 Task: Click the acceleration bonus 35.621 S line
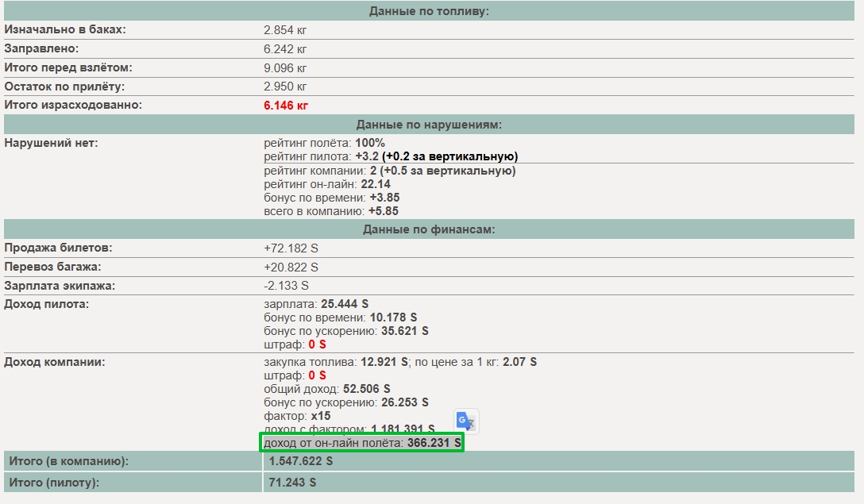[x=346, y=331]
